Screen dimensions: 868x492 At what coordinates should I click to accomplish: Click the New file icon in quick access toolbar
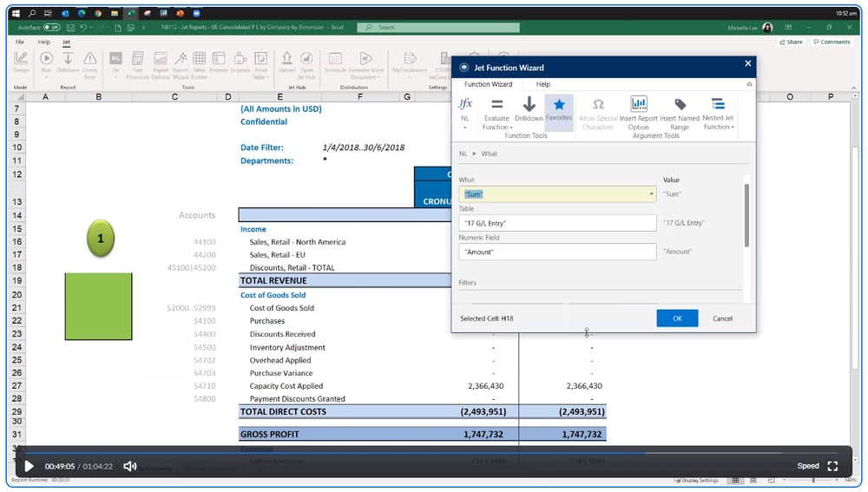tap(117, 27)
